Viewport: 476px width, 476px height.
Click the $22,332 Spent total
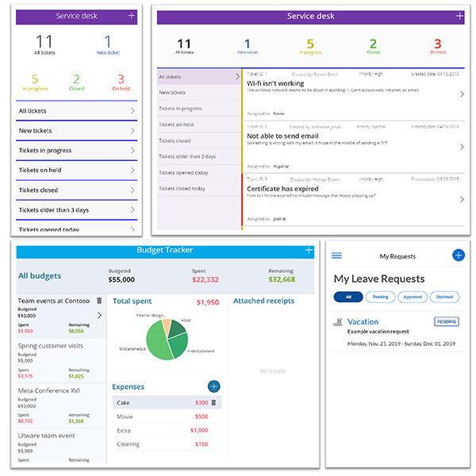205,279
